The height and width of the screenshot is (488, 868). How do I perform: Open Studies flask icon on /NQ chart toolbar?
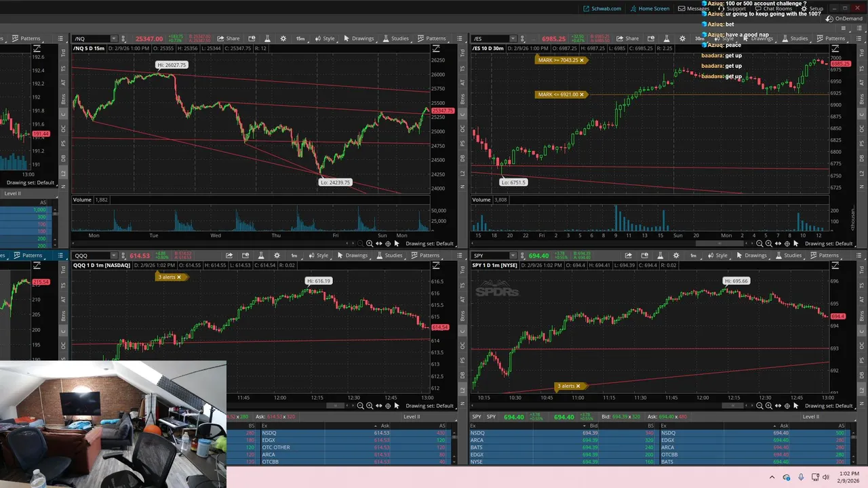[267, 39]
